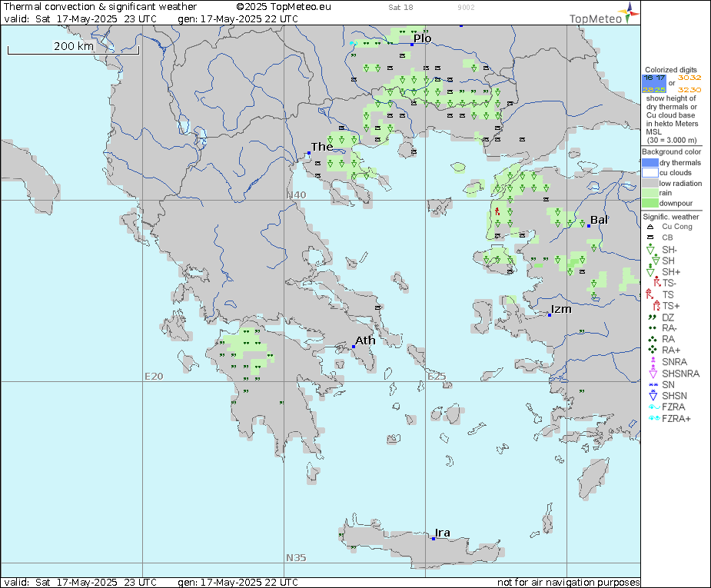The height and width of the screenshot is (588, 711).
Task: Click the CB cloud legend symbol
Action: (650, 238)
